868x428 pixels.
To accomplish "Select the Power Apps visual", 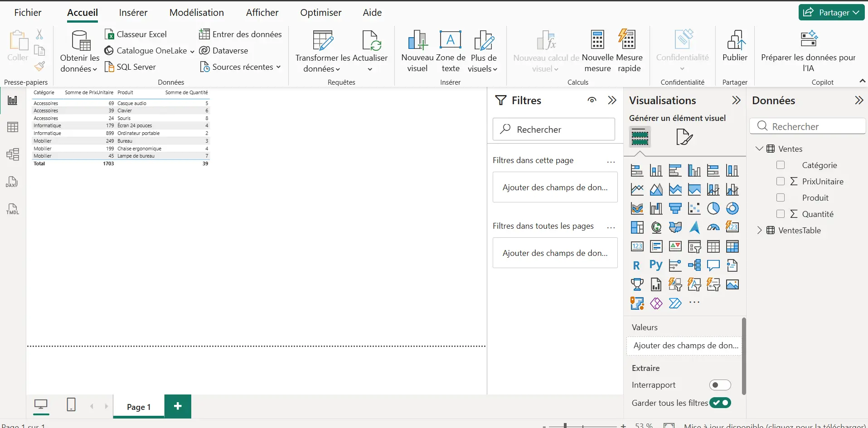I will (x=656, y=303).
